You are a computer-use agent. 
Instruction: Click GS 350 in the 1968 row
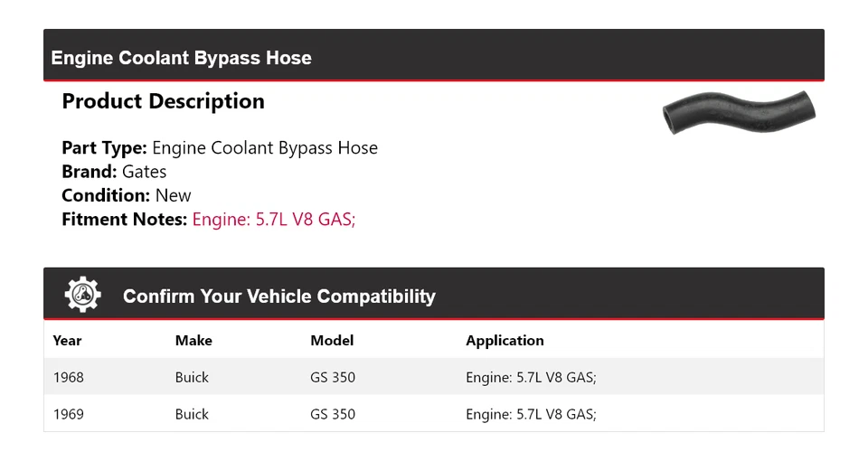tap(333, 377)
